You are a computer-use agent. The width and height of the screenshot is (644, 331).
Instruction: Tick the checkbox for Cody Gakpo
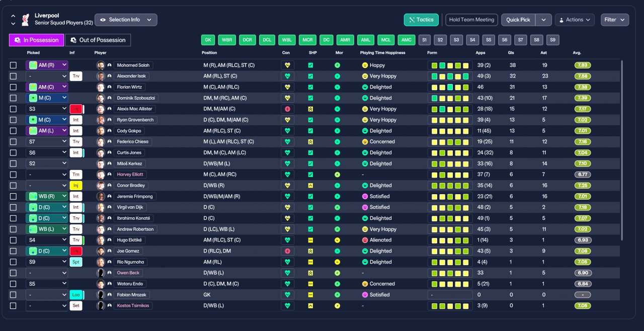(x=13, y=131)
